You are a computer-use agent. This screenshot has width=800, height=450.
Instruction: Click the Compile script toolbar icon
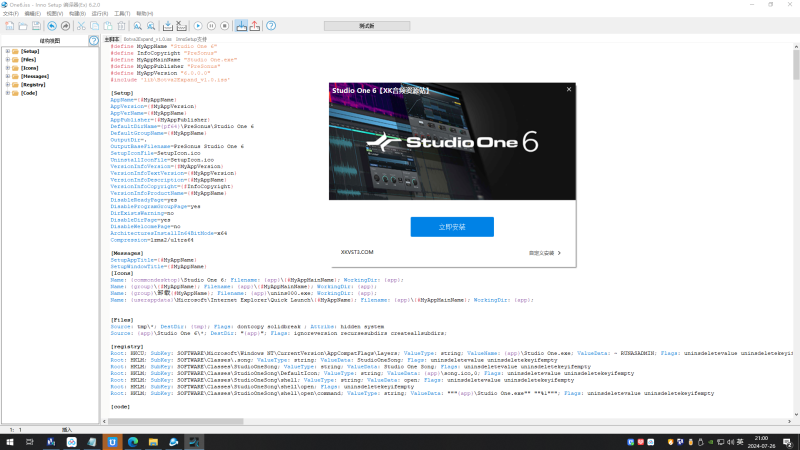[x=168, y=26]
